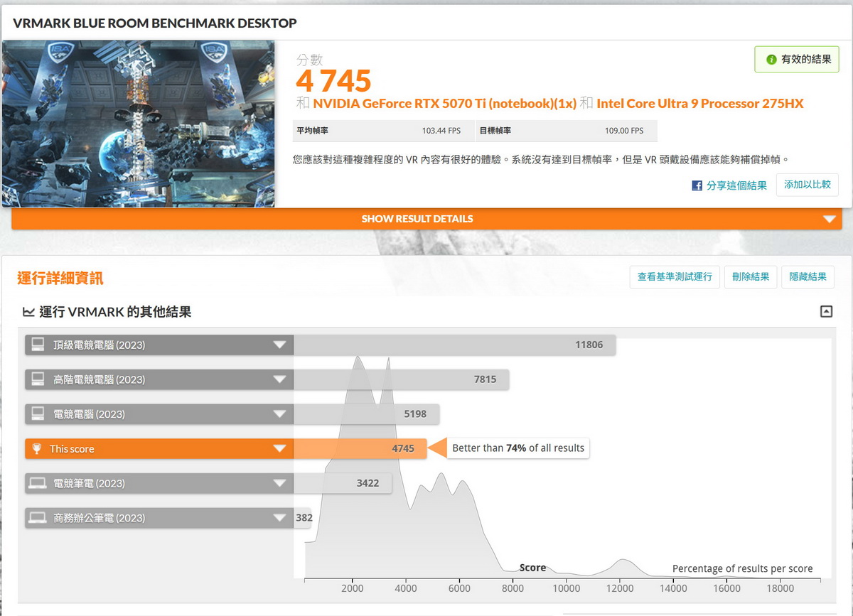Open the This score dropdown arrow
This screenshot has width=853, height=616.
coord(279,449)
